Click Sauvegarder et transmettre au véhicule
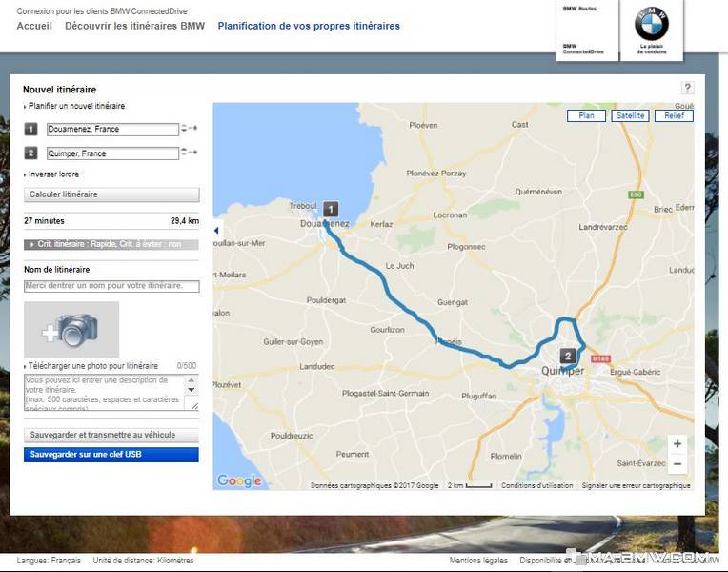Screen dimensions: 728x572 [x=111, y=435]
